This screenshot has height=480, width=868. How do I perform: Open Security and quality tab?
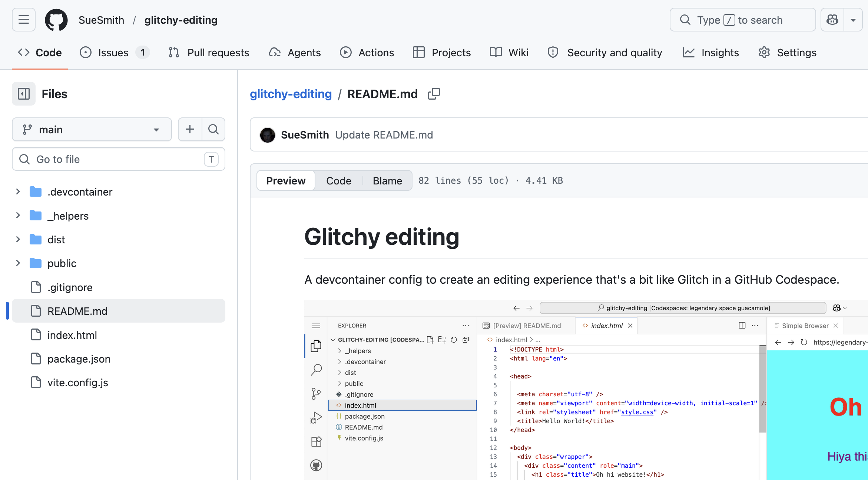(x=605, y=53)
